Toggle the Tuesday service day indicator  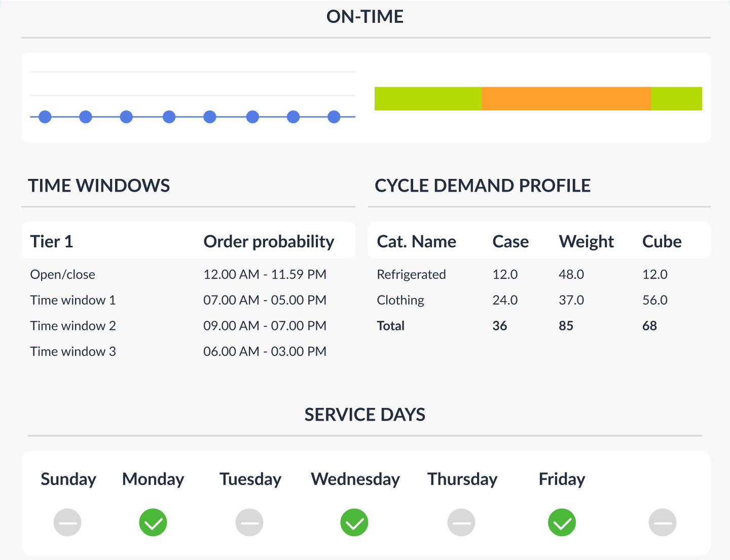click(x=249, y=522)
